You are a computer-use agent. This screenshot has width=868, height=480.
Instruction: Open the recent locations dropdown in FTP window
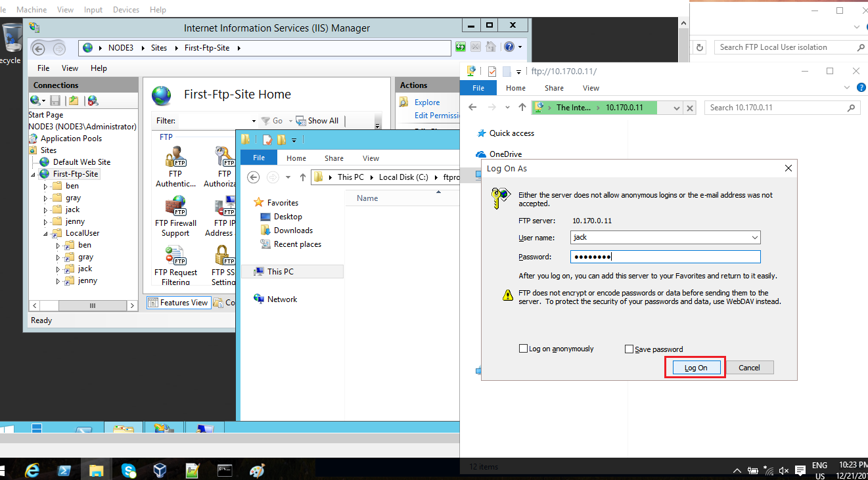507,108
